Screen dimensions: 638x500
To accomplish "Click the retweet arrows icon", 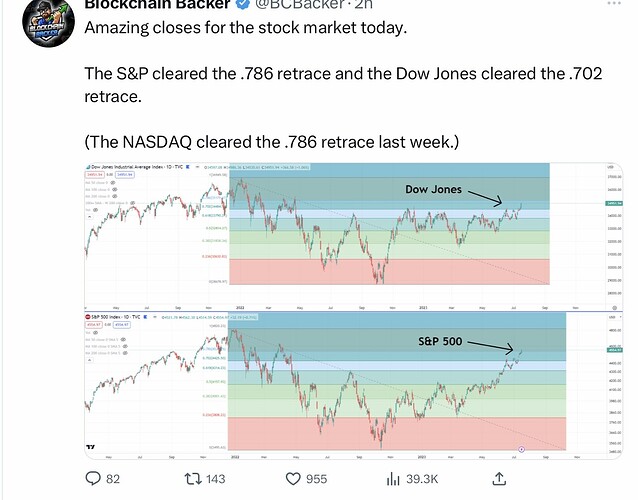I will click(x=193, y=479).
